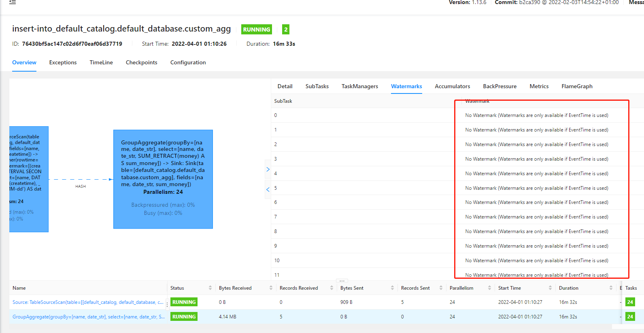Open the Overview tab
The image size is (644, 333).
[24, 62]
